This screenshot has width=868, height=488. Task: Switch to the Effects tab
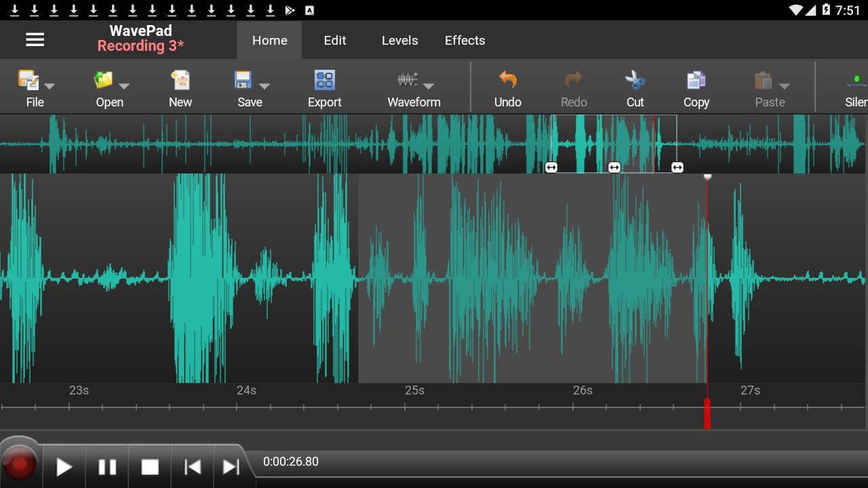(x=465, y=40)
